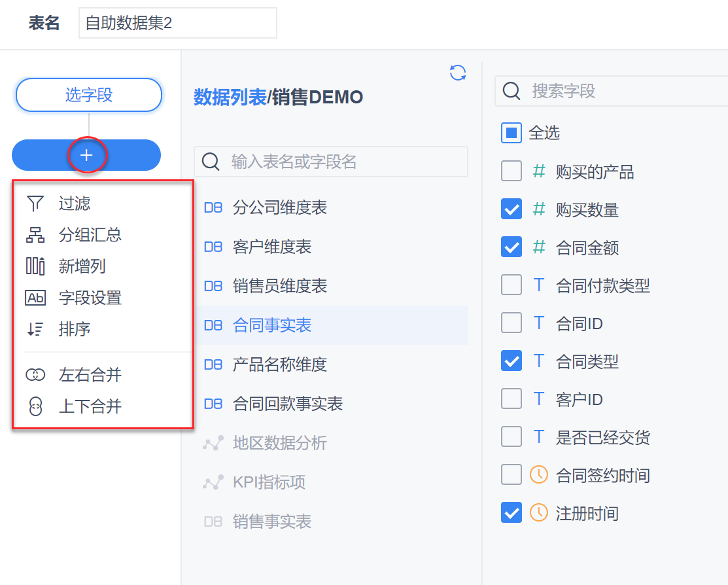Click the refresh icon above the data list
Screen dimensions: 728x585
(x=458, y=73)
